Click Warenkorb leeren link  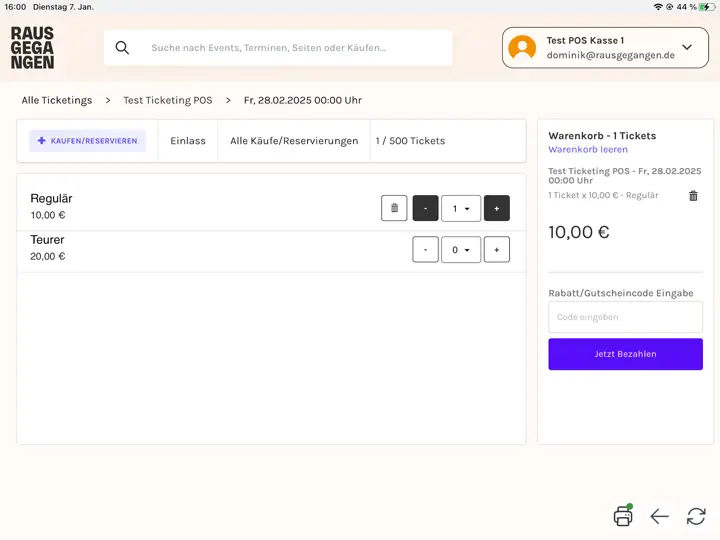click(588, 149)
